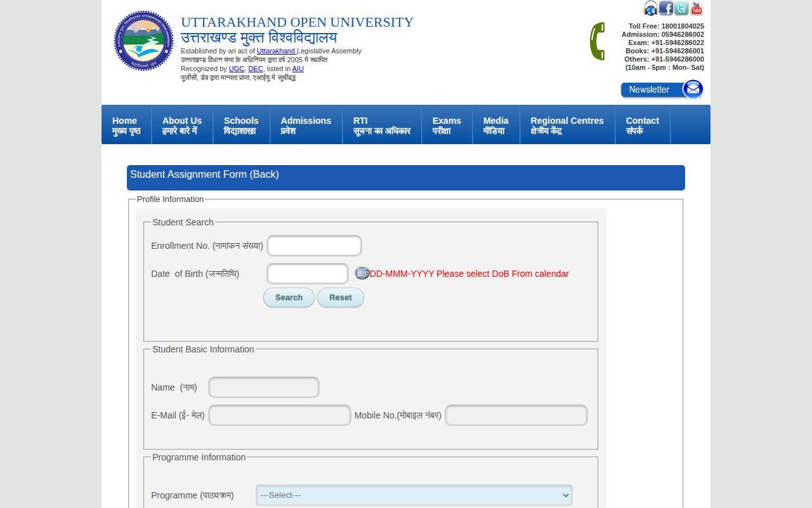Click the Others: +91-5946286000 text
Screen dimensions: 812x508
point(664,59)
